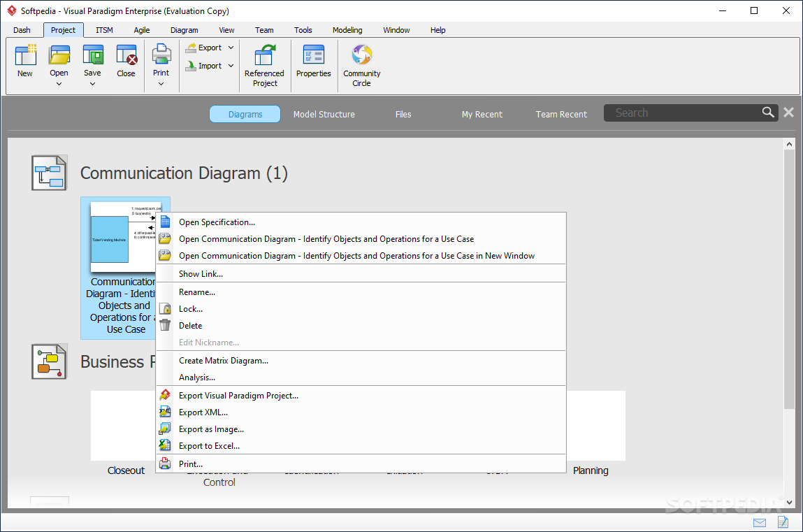Select Delete in context menu
This screenshot has width=803, height=532.
[361, 326]
